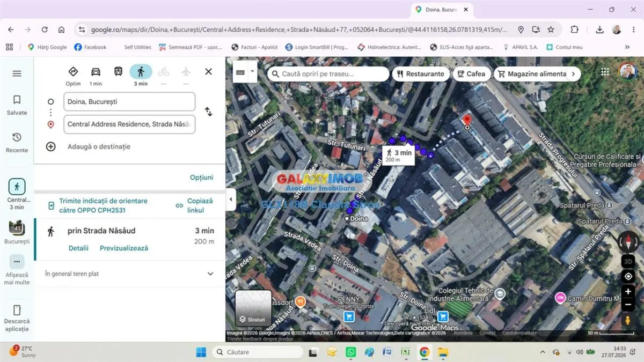
Task: Open Chrome home page button
Action: [61, 29]
